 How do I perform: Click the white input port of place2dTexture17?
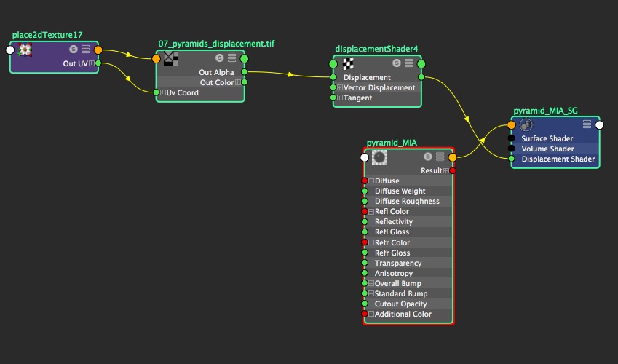click(10, 50)
